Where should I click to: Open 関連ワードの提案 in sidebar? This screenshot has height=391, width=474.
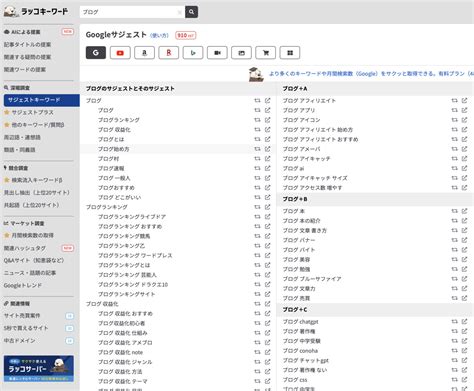pos(25,69)
